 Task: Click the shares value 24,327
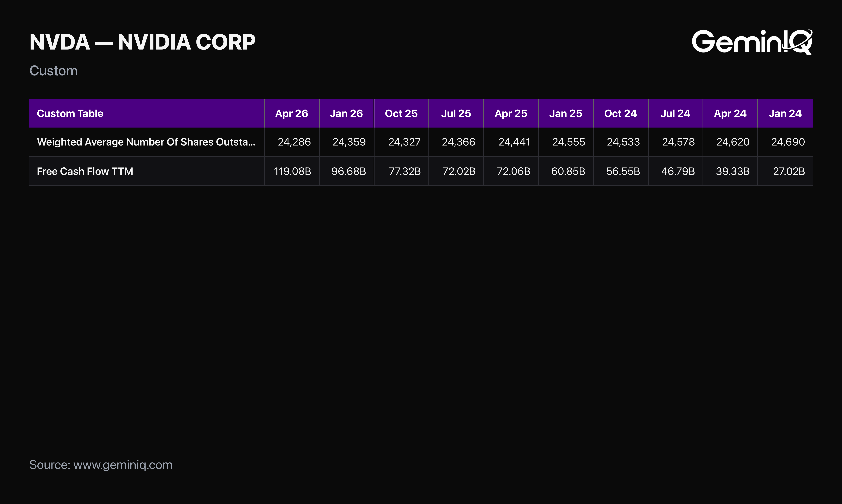pyautogui.click(x=404, y=142)
